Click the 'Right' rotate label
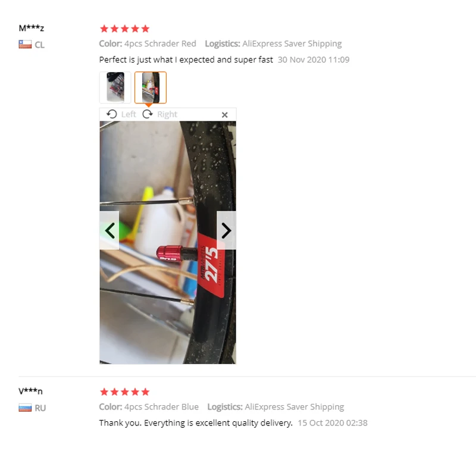Image resolution: width=476 pixels, height=476 pixels. (167, 114)
